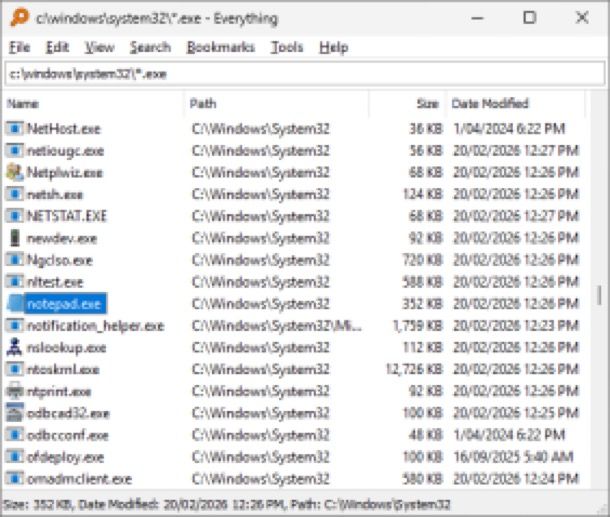Click the odbcconf.exe file icon
610x517 pixels.
coord(15,435)
